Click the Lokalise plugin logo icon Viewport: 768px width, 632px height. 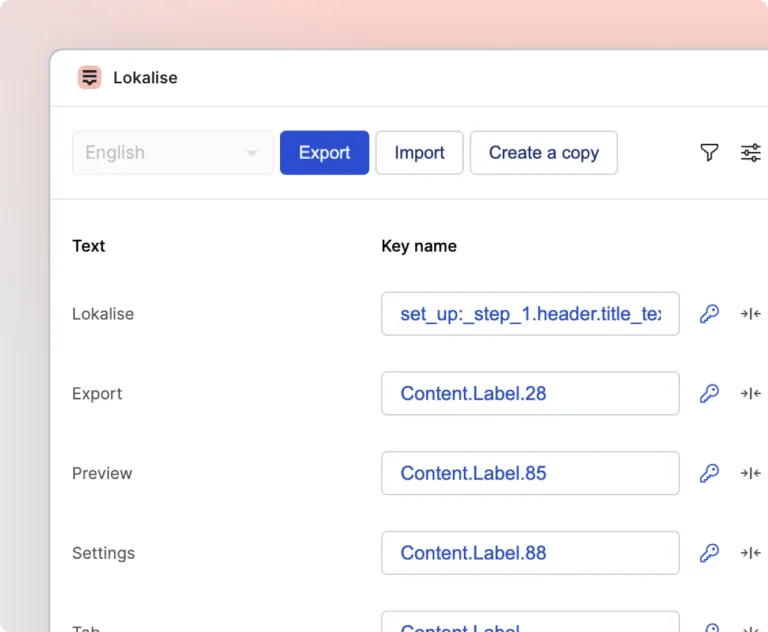(89, 77)
